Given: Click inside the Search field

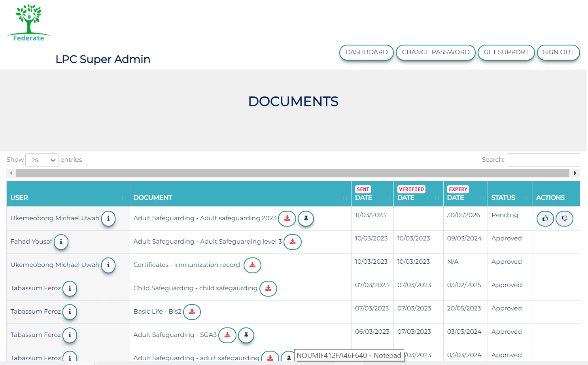Looking at the screenshot, I should click(x=543, y=160).
